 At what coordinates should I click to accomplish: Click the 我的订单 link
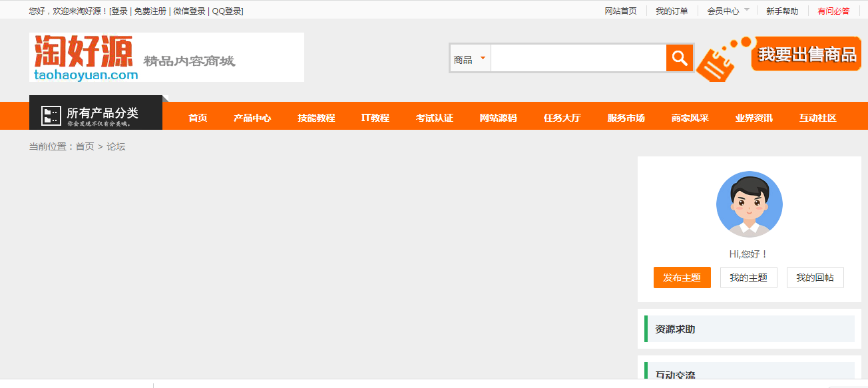coord(672,11)
